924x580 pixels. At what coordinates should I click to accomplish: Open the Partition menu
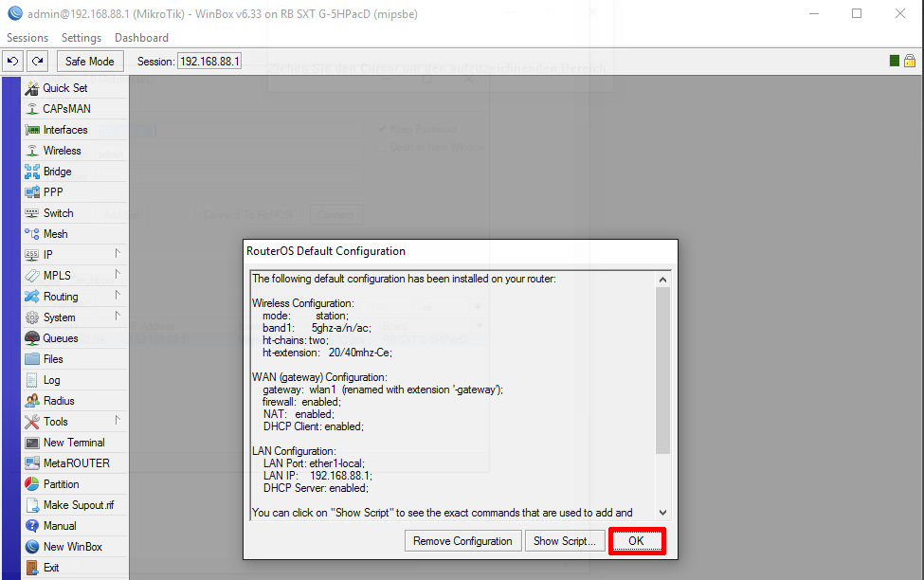coord(75,484)
